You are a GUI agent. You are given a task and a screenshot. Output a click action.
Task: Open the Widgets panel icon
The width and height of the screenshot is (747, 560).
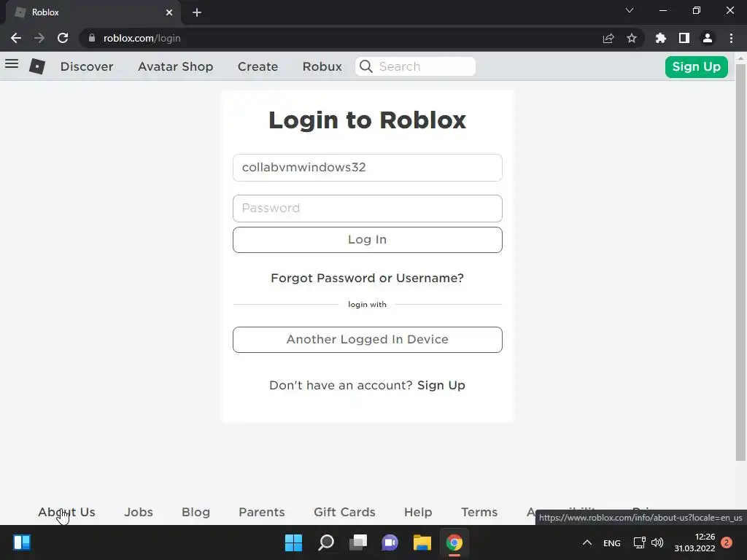22,542
